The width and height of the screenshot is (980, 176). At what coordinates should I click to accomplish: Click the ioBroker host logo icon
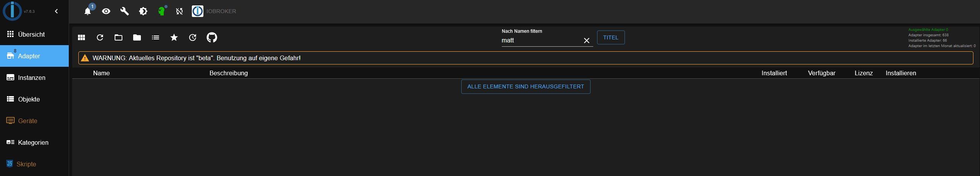(x=198, y=11)
